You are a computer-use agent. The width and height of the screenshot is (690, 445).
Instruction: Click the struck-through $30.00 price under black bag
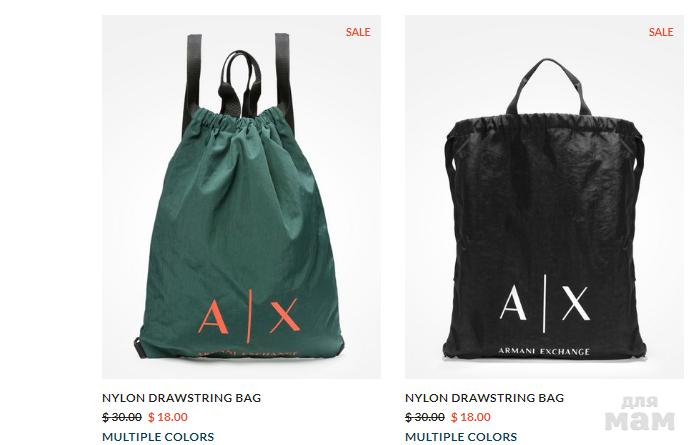[425, 417]
